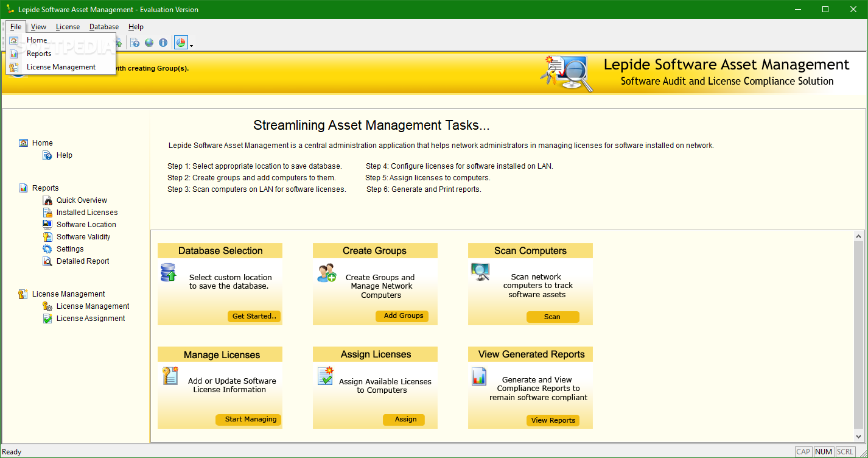
Task: Select License Management in the File menu
Action: [61, 67]
